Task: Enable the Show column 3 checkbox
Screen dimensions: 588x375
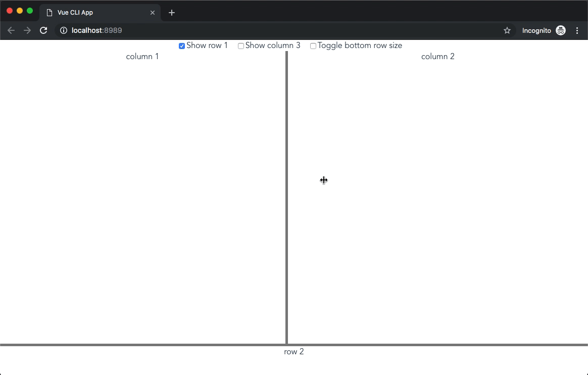Action: [x=241, y=45]
